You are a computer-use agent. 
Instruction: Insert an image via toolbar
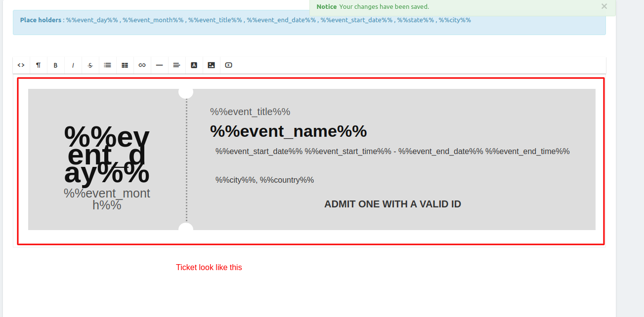coord(211,65)
